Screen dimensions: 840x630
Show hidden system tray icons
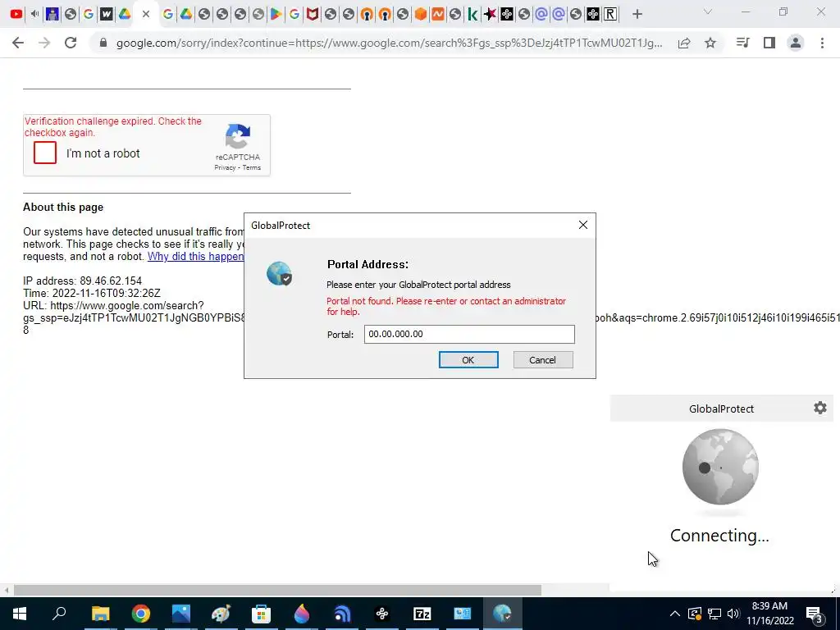[x=675, y=614]
